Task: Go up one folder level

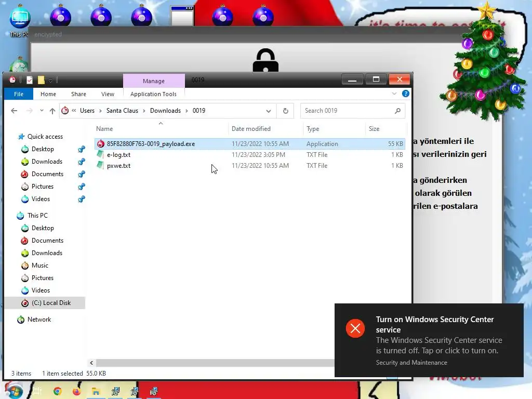Action: click(52, 111)
